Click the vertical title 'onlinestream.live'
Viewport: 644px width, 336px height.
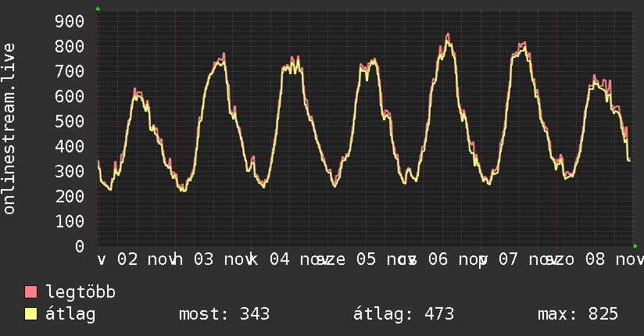click(9, 129)
